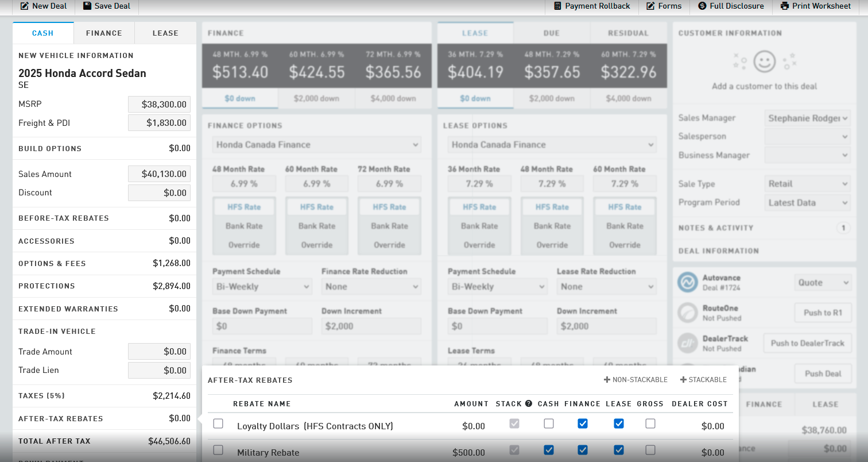This screenshot has height=462, width=868.
Task: Click Push to DealerTrack button
Action: click(x=808, y=343)
